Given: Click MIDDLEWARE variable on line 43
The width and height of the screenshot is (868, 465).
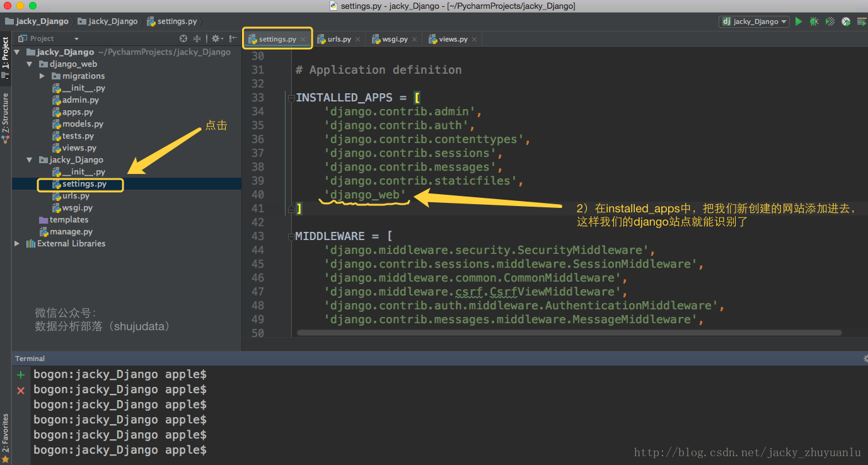Looking at the screenshot, I should [x=330, y=236].
